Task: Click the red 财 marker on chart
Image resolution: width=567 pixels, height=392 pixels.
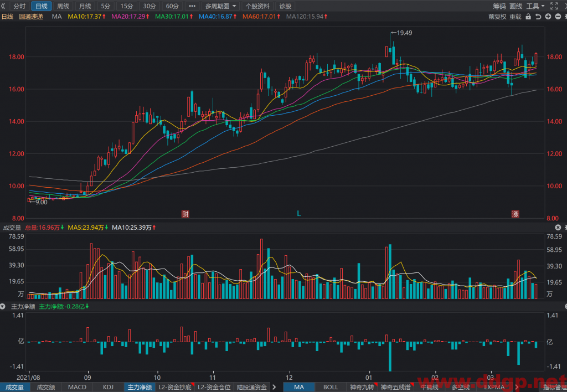Action: (x=185, y=214)
